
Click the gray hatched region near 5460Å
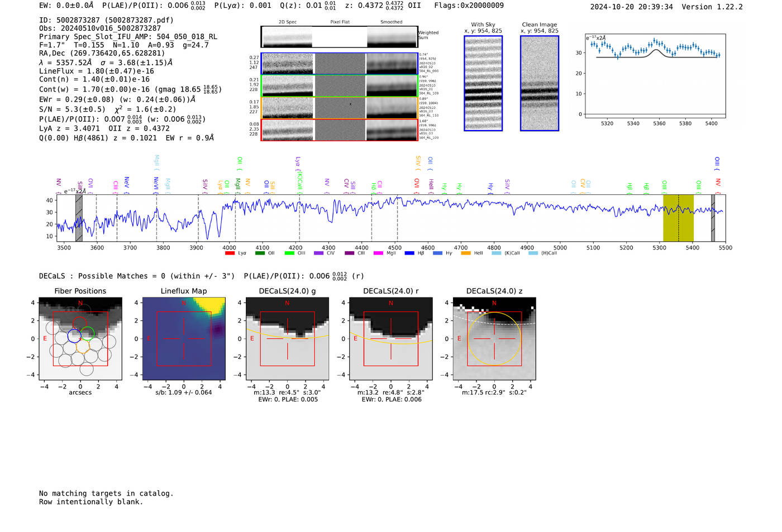coord(713,218)
